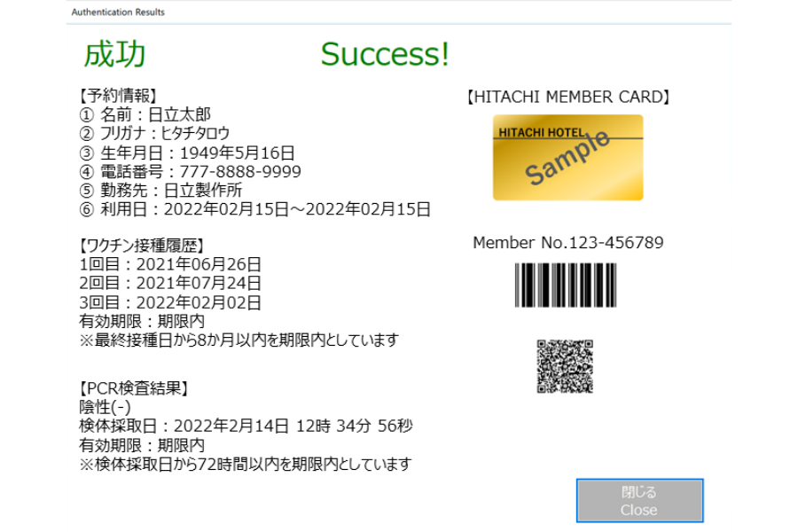Click the PCR 有効期限：期限内 line below 検体採取日
The image size is (798, 532).
click(142, 445)
